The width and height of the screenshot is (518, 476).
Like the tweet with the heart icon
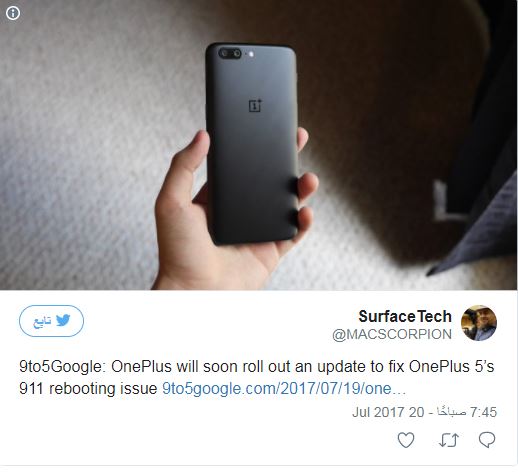click(x=406, y=440)
